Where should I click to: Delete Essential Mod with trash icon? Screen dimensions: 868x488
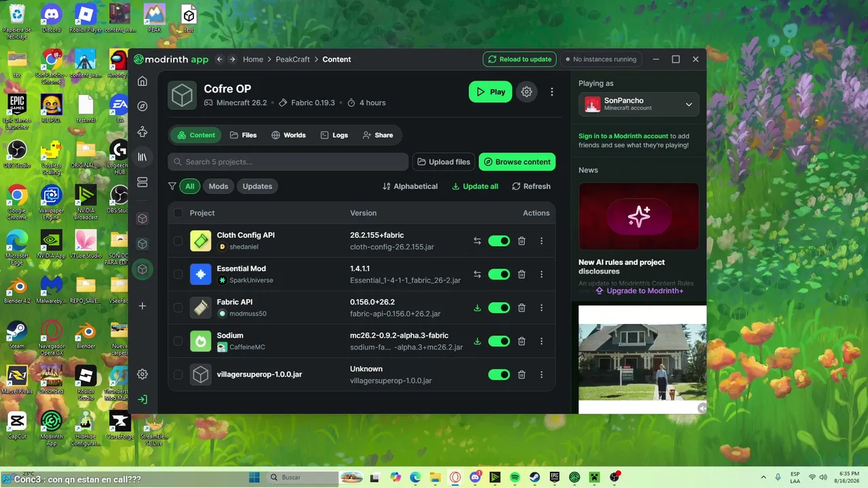(x=521, y=274)
